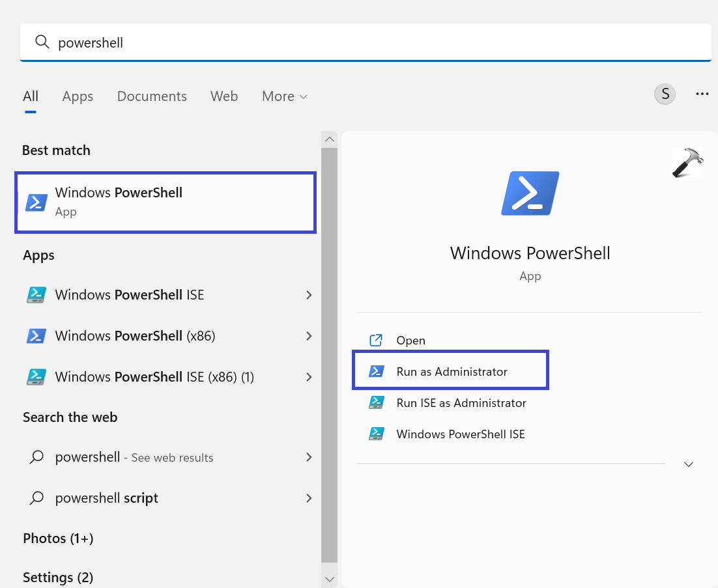Open the three-dots options menu
Viewport: 718px width, 588px height.
(702, 94)
